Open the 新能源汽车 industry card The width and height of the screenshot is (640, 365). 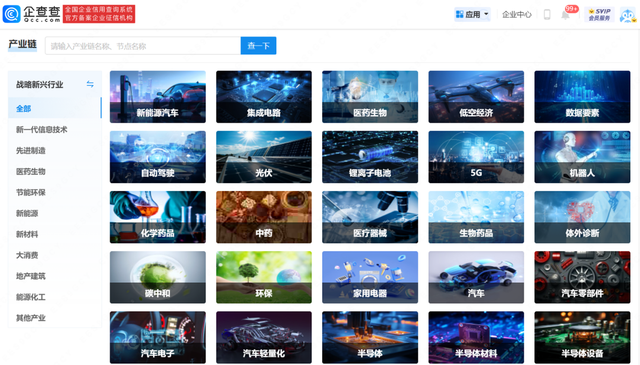click(x=158, y=97)
